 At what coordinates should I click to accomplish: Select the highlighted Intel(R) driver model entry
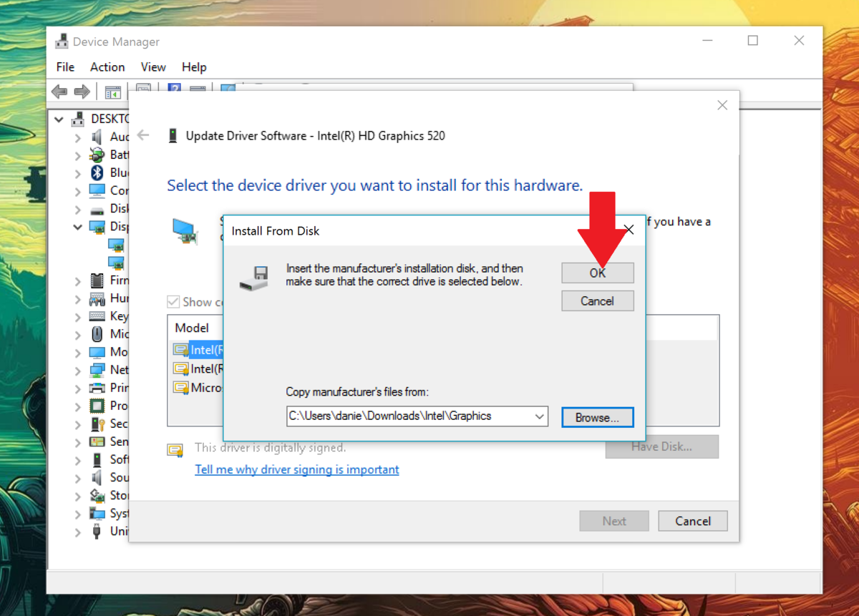click(199, 350)
